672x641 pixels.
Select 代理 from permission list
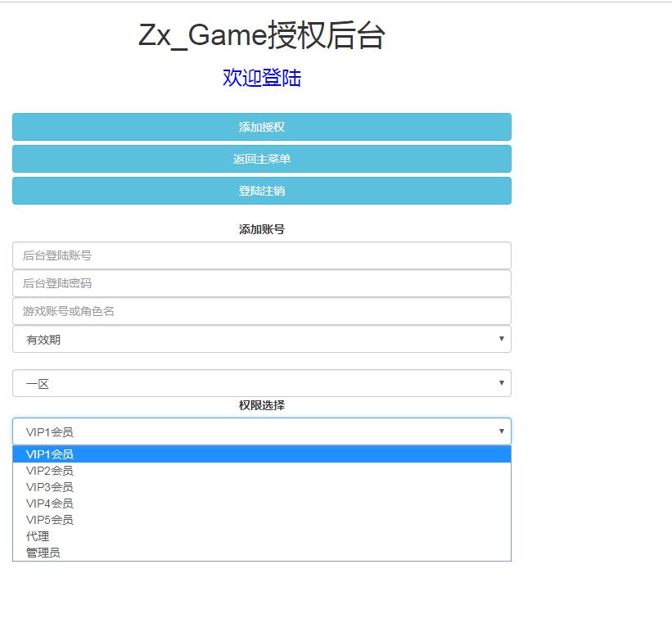pos(38,536)
